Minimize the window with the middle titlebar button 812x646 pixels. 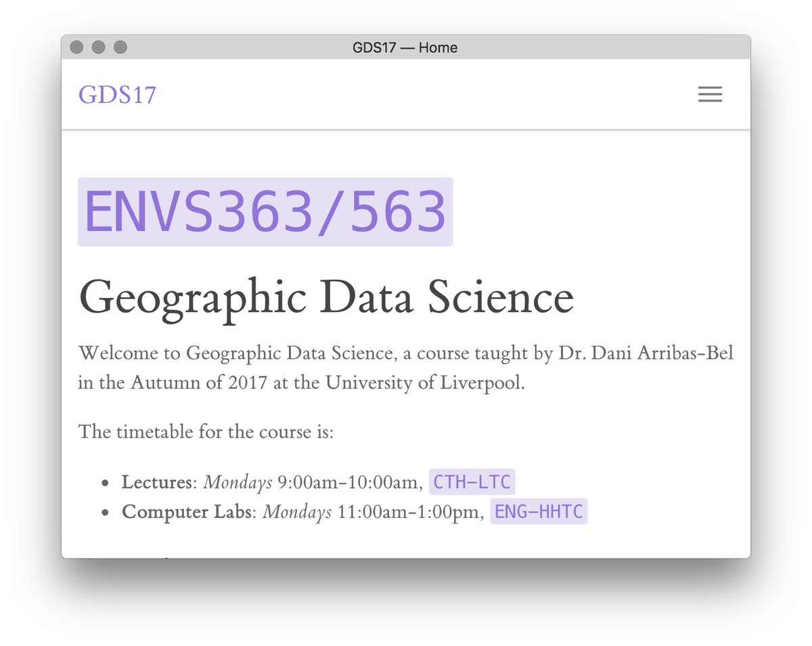click(99, 47)
